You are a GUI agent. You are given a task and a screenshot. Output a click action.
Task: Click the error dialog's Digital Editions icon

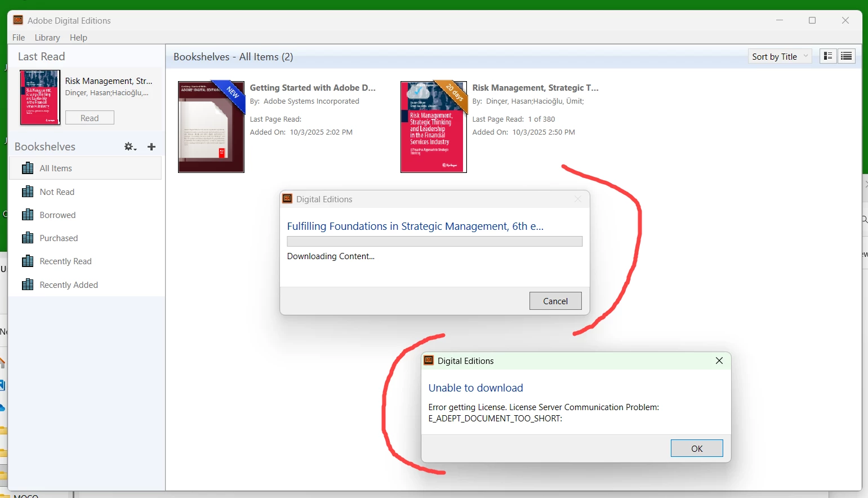pyautogui.click(x=429, y=361)
